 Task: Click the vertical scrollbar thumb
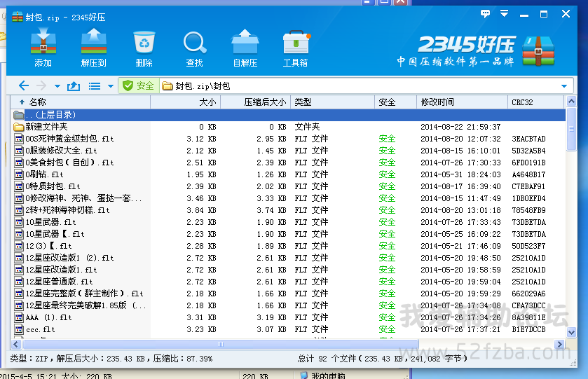click(571, 129)
